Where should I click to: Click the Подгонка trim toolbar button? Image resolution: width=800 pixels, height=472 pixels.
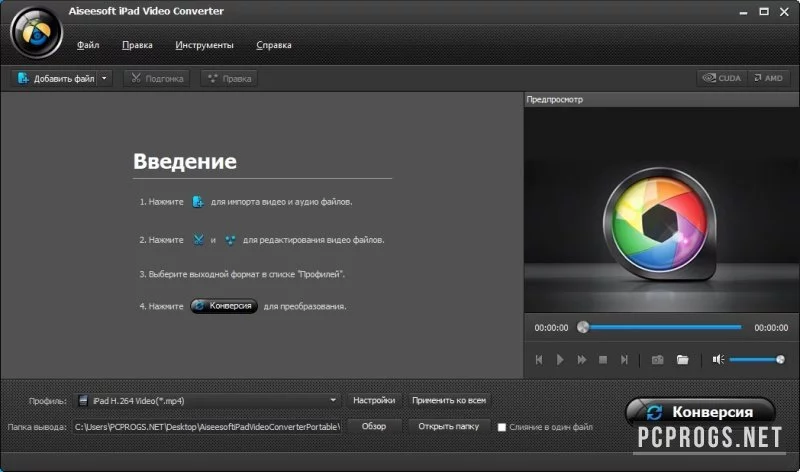point(157,78)
